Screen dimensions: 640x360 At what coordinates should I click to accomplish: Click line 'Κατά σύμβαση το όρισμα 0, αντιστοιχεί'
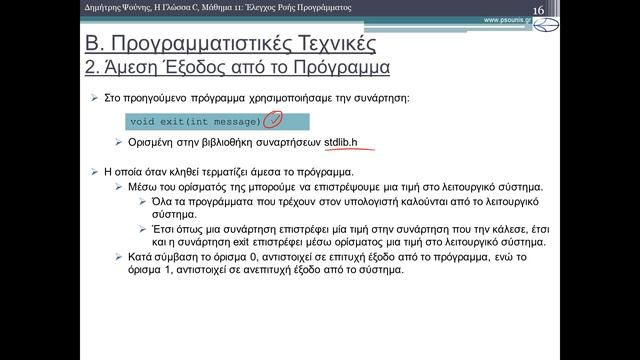click(x=327, y=257)
